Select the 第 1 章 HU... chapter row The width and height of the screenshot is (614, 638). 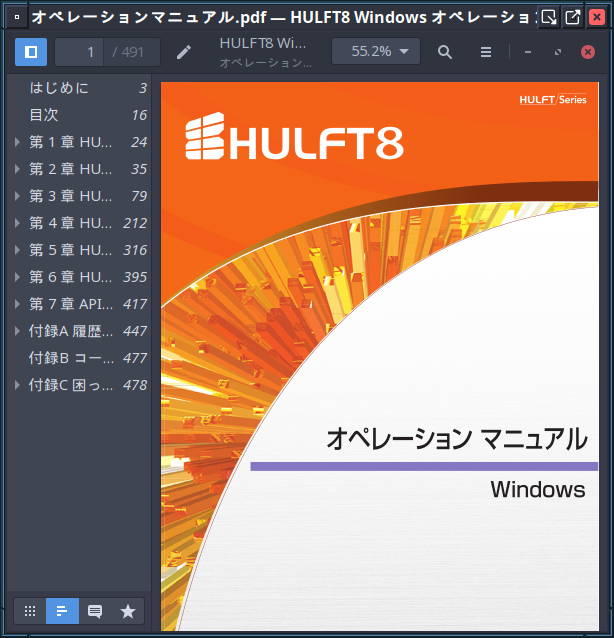[79, 142]
